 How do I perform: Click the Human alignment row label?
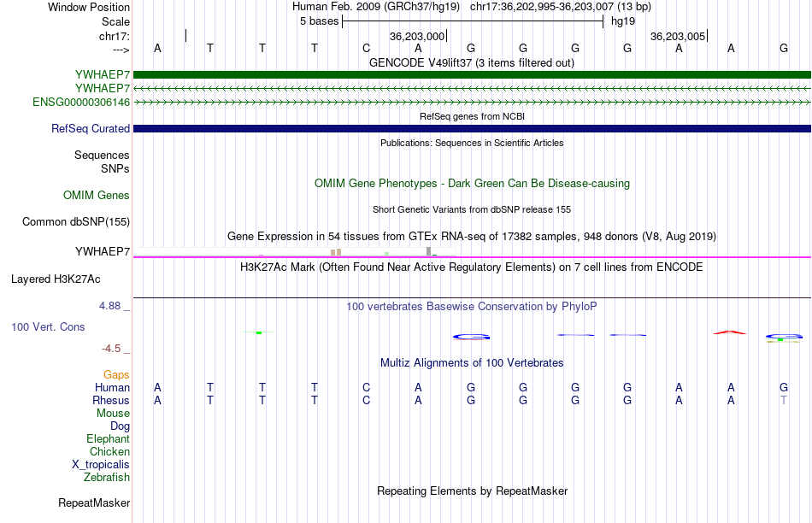coord(112,388)
